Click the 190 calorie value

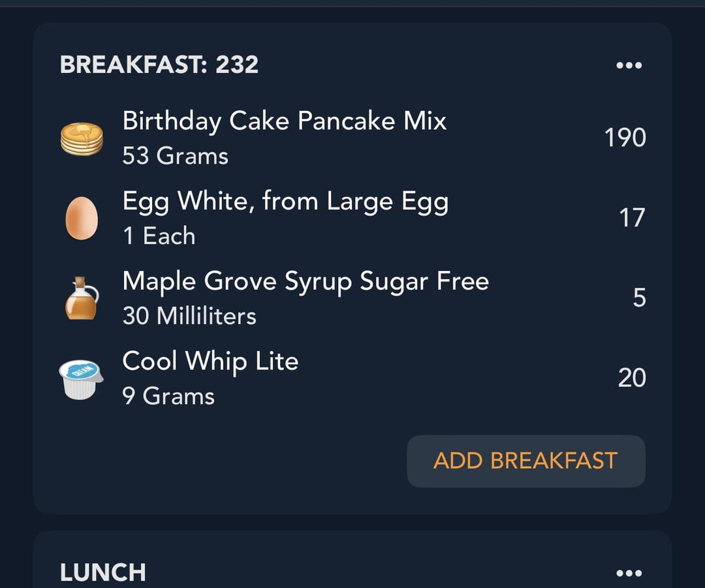(625, 138)
